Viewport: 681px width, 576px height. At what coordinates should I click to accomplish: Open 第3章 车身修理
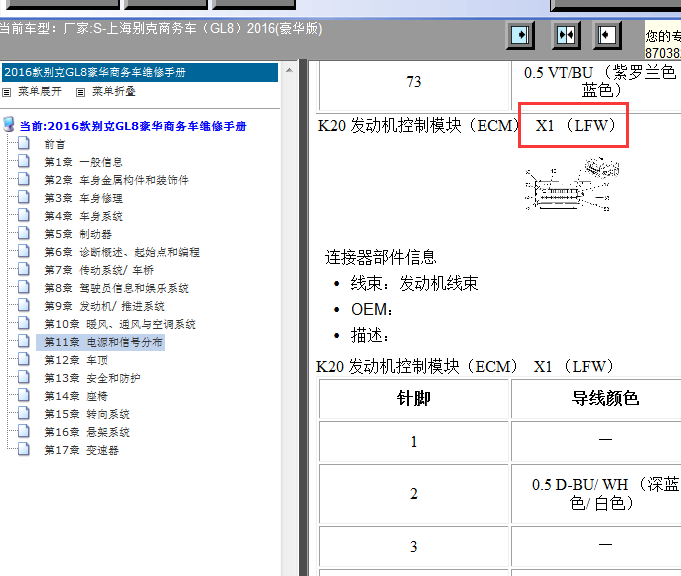(x=83, y=198)
